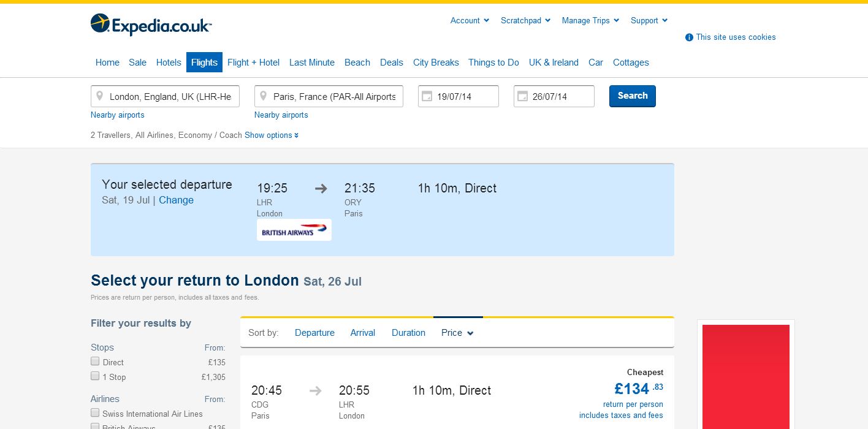
Task: Click the Paris destination input field
Action: [x=334, y=96]
